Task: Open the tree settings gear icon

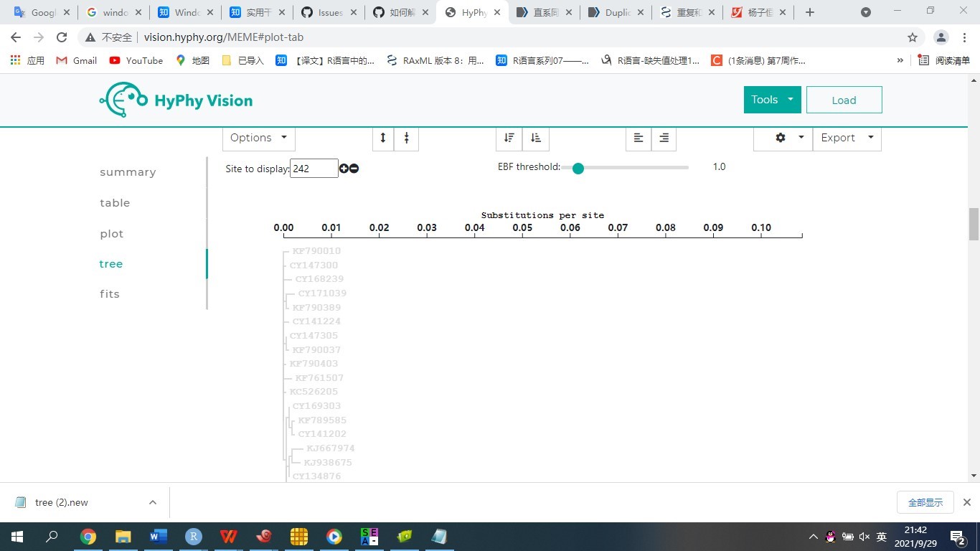Action: [781, 138]
